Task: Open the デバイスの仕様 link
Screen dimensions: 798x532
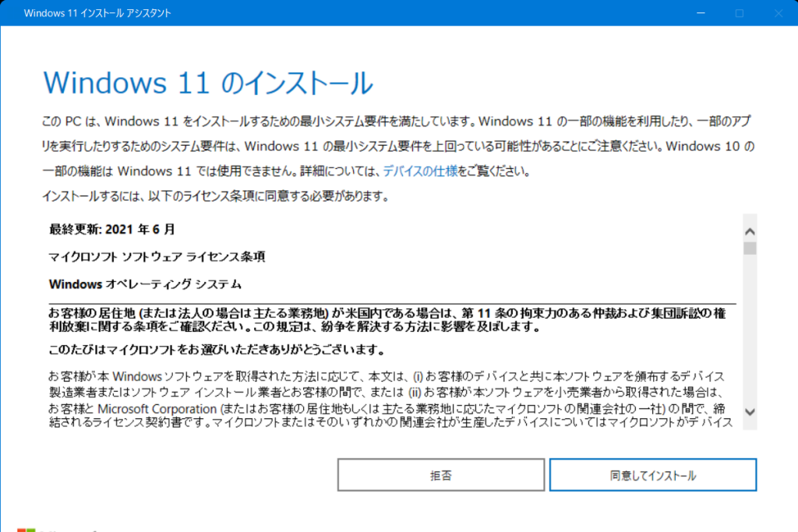Action: point(420,171)
